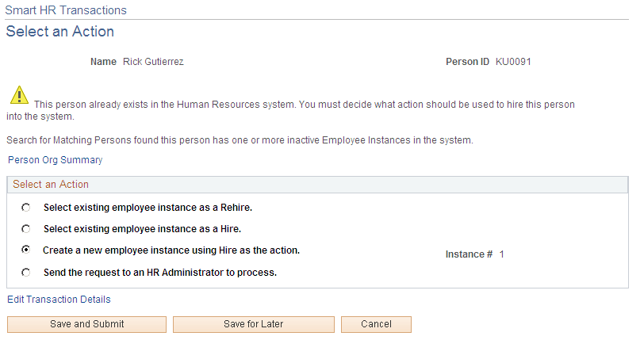644x340 pixels.
Task: Open the Person Org Summary link
Action: tap(55, 160)
